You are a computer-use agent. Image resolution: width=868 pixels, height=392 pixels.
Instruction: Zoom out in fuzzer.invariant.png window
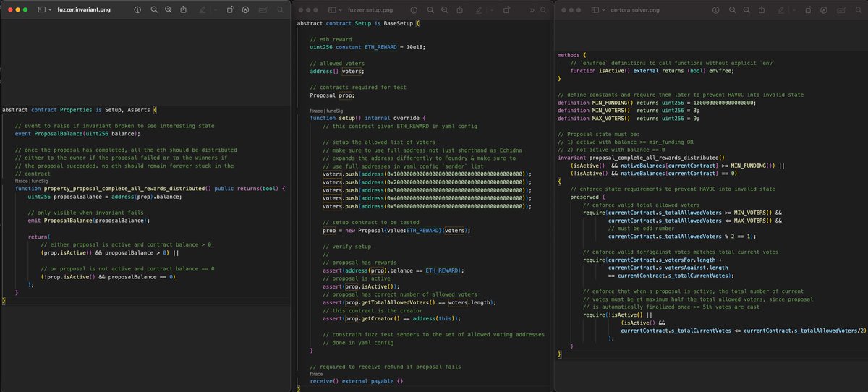click(154, 9)
